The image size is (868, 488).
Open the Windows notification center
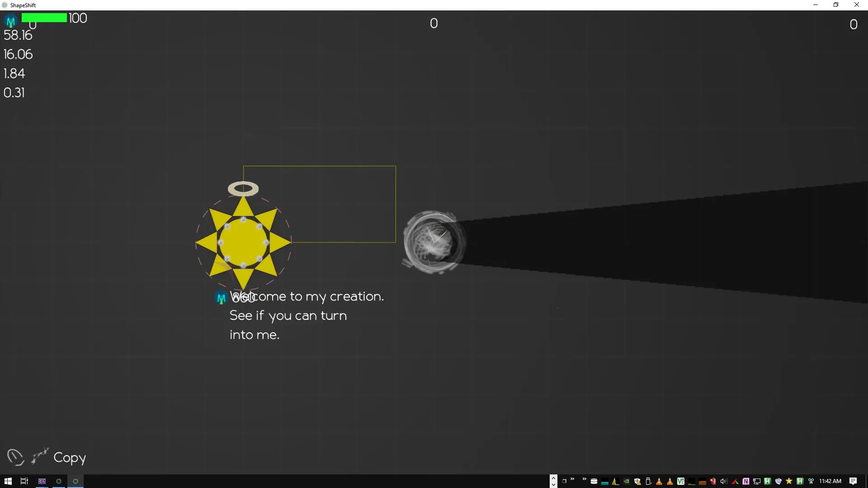(x=853, y=481)
